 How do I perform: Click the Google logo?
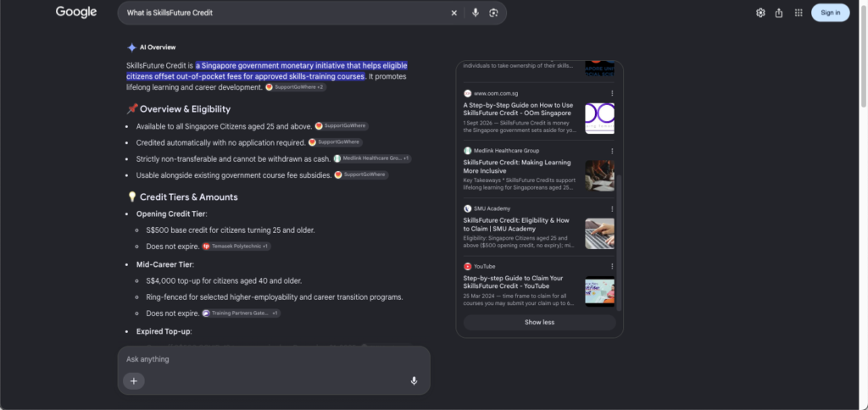pos(75,12)
